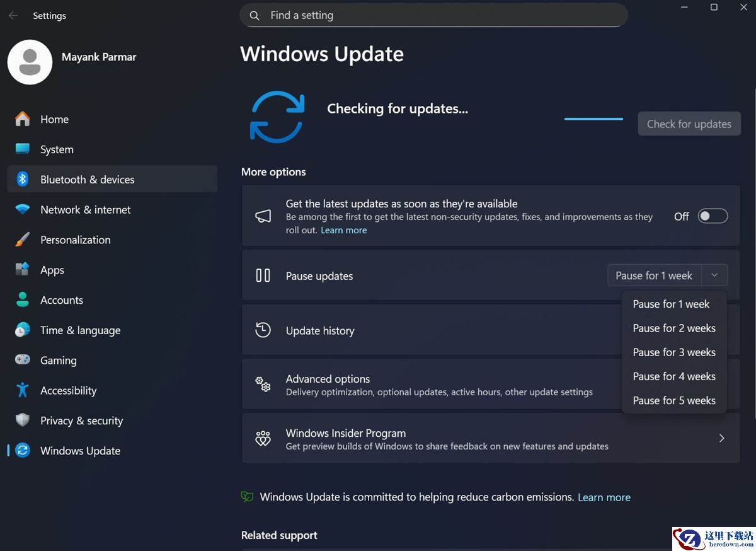Image resolution: width=756 pixels, height=551 pixels.
Task: Click the Gaming controller icon
Action: [23, 360]
